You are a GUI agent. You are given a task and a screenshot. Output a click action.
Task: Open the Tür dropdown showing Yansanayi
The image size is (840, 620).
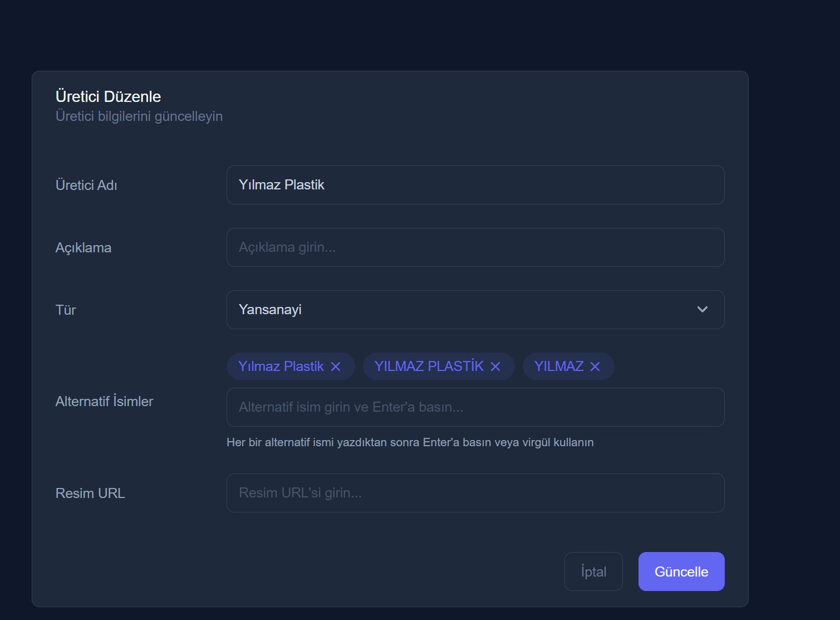475,310
